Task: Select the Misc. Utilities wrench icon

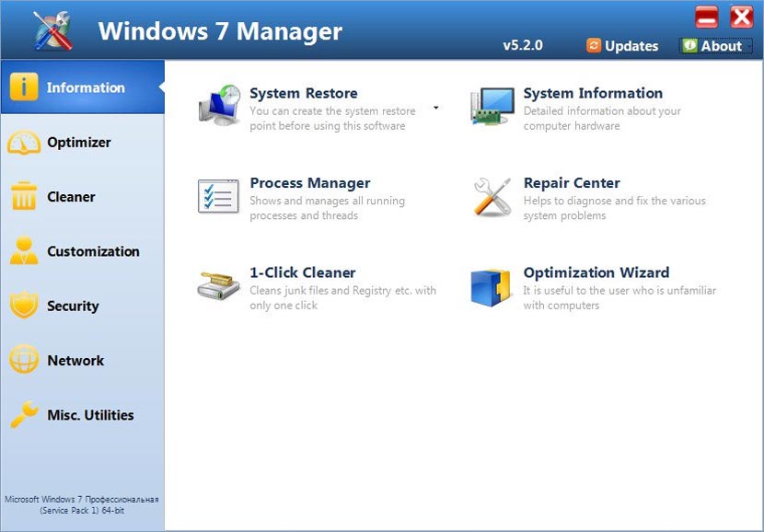Action: tap(23, 414)
